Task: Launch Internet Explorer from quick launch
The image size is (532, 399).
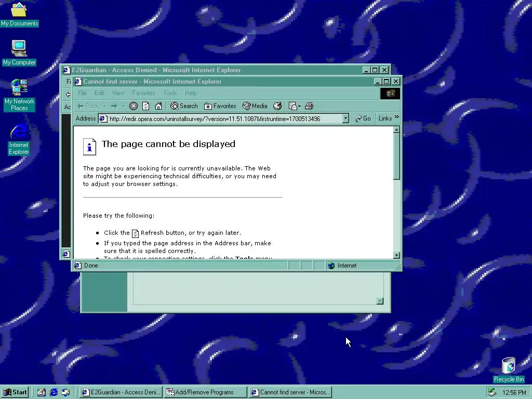Action: [54, 393]
